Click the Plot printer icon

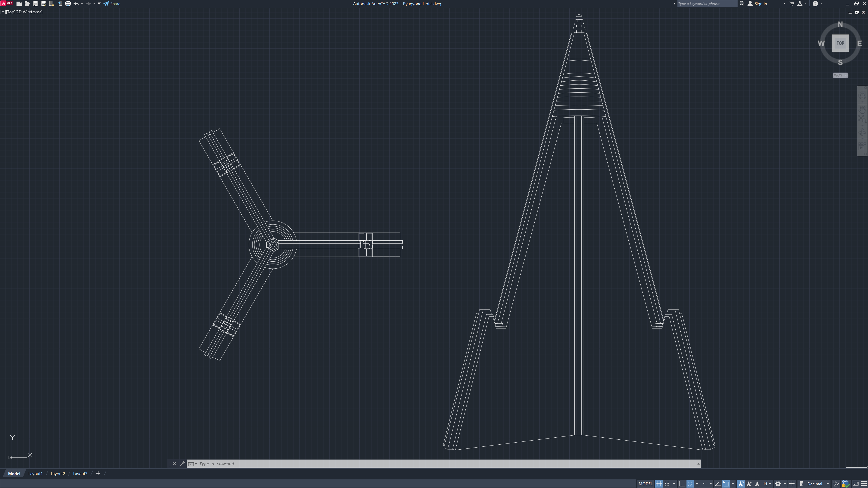tap(68, 4)
